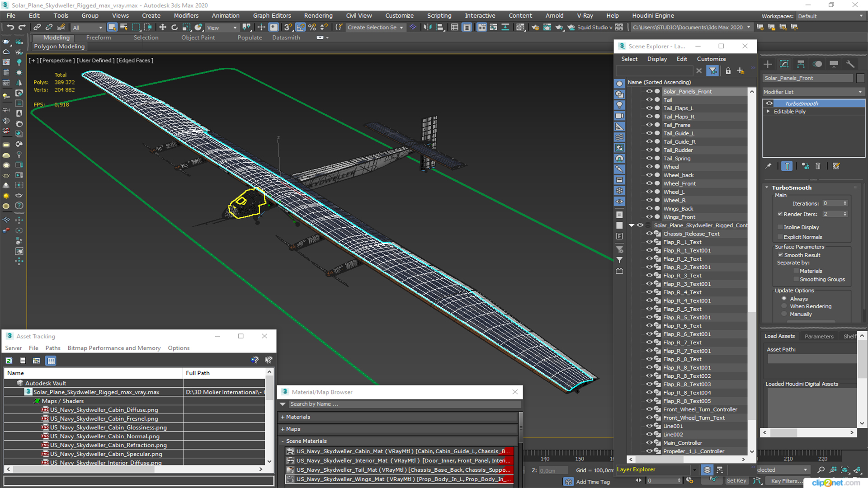Open the Create tab in command panel

(768, 64)
